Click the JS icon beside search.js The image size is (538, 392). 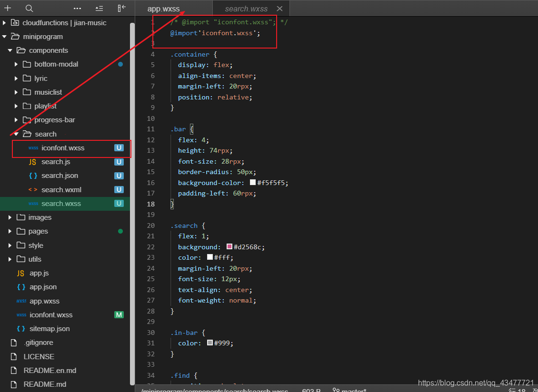coord(32,162)
